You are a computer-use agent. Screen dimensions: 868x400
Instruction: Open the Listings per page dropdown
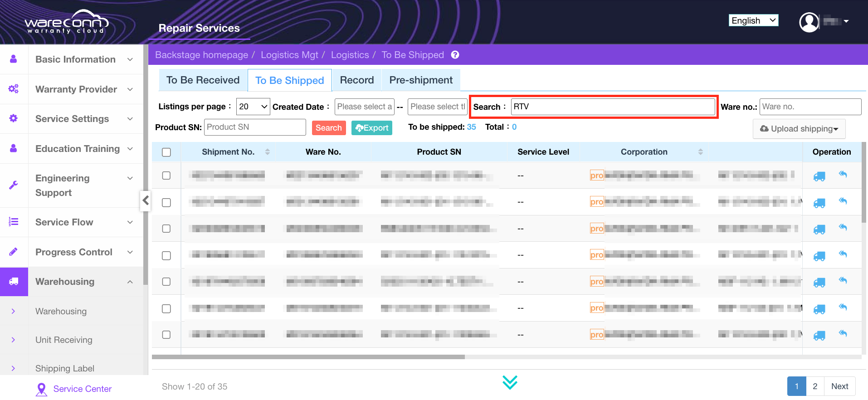coord(253,107)
